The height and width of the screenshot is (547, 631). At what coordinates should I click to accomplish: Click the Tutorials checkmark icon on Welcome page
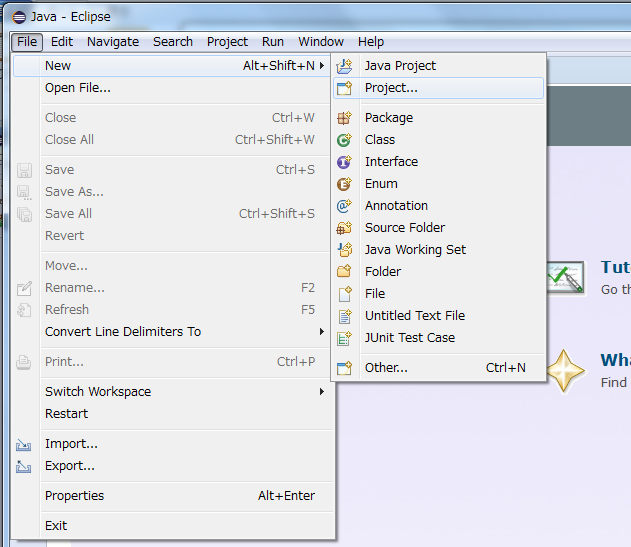pos(565,278)
